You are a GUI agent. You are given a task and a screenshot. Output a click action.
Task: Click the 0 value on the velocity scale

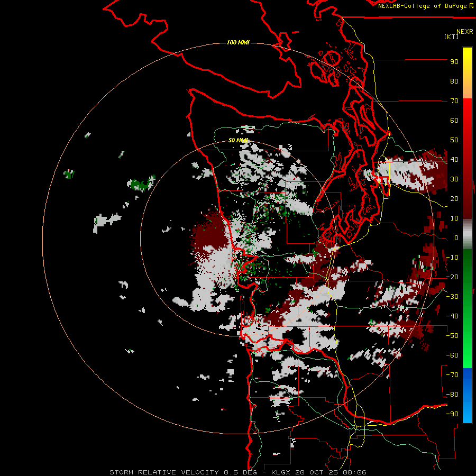click(456, 238)
